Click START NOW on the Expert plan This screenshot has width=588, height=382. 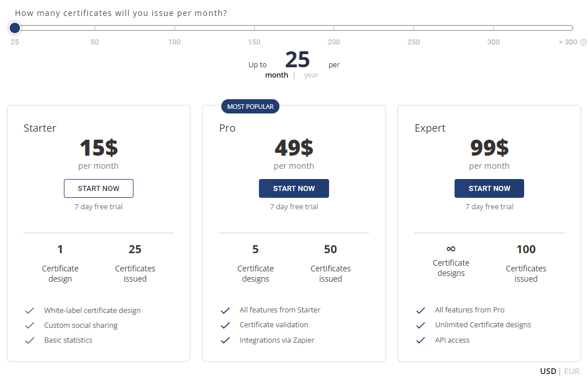click(489, 188)
